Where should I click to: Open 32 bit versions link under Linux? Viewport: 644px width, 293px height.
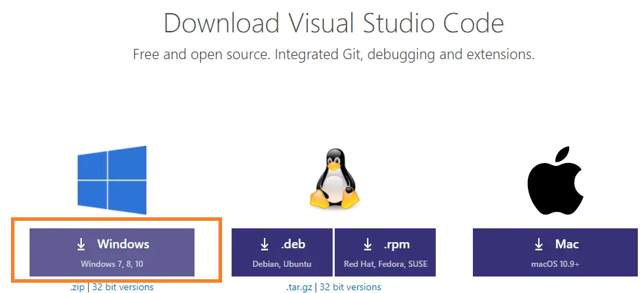pos(350,287)
